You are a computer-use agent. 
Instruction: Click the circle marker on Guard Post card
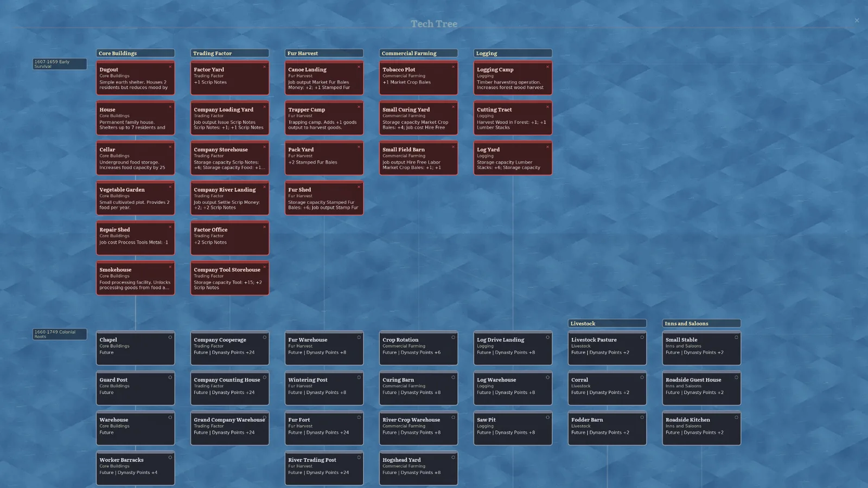(170, 377)
